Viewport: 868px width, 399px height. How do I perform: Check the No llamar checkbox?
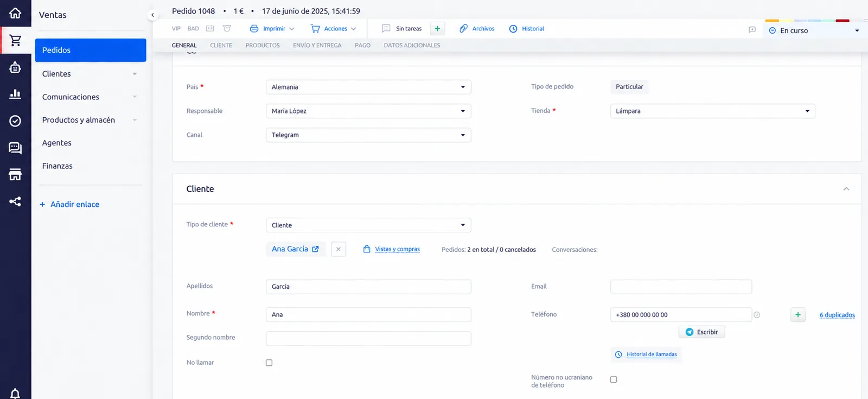click(269, 363)
